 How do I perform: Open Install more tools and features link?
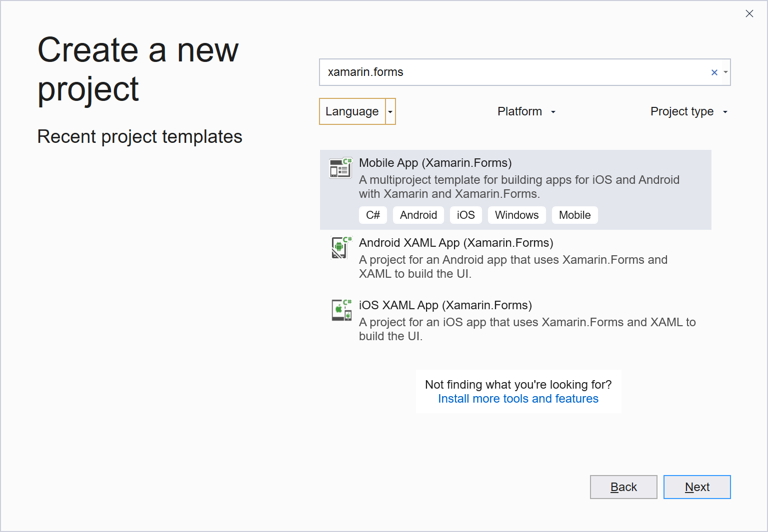tap(518, 399)
